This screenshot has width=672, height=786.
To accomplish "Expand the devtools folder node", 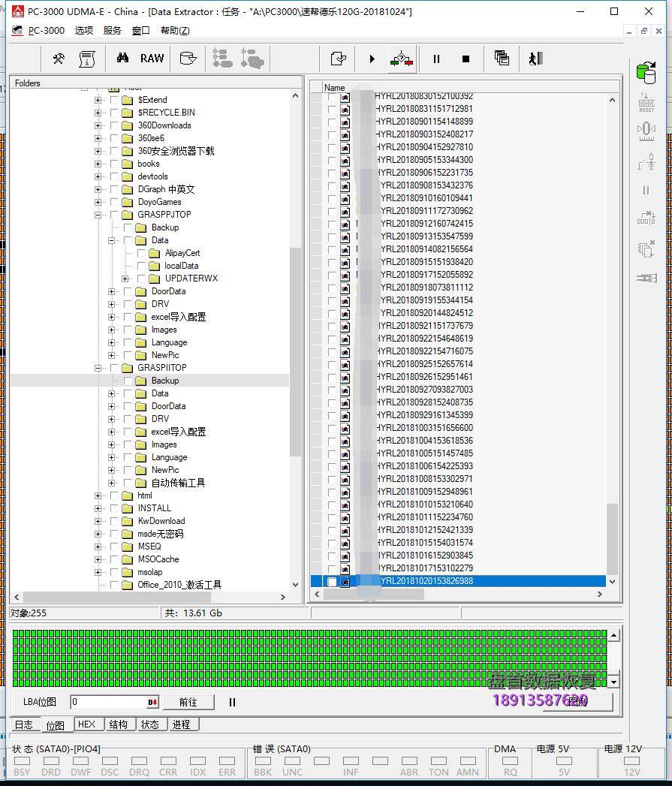I will coord(98,176).
